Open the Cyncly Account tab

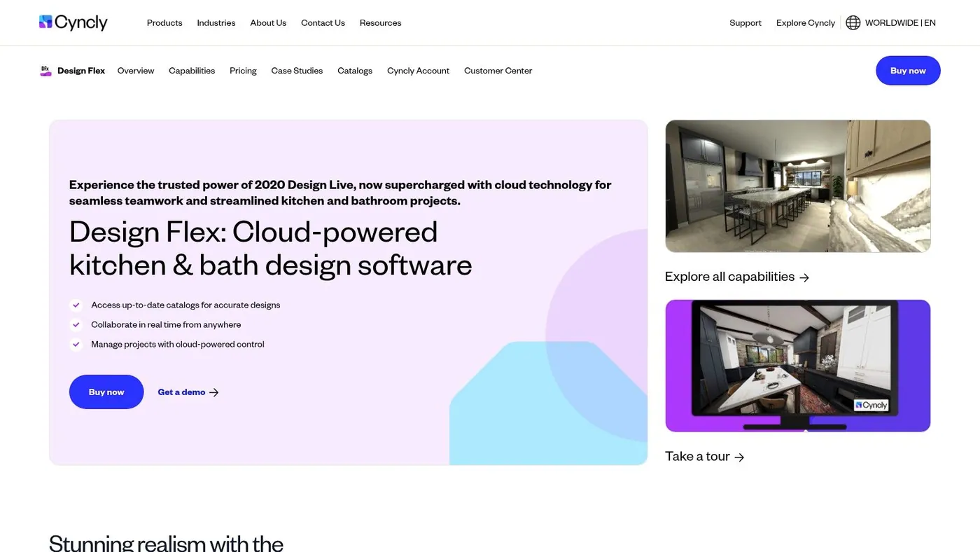tap(418, 71)
